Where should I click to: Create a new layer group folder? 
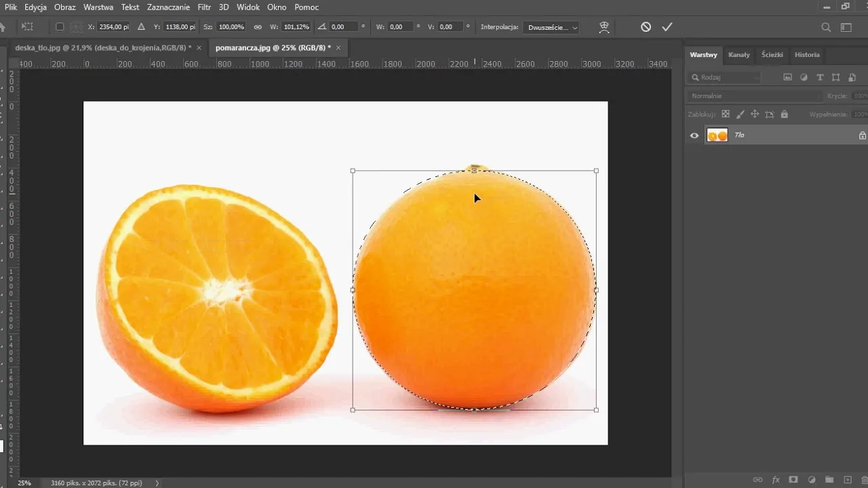click(829, 479)
